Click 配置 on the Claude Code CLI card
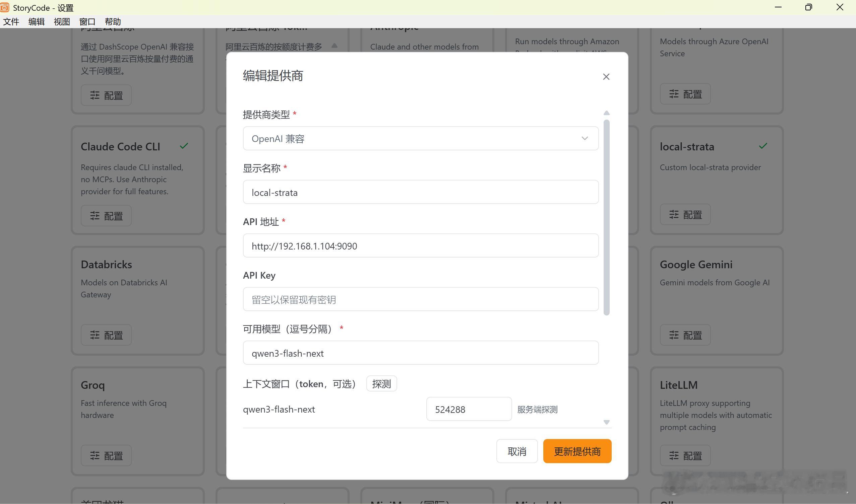 tap(106, 216)
